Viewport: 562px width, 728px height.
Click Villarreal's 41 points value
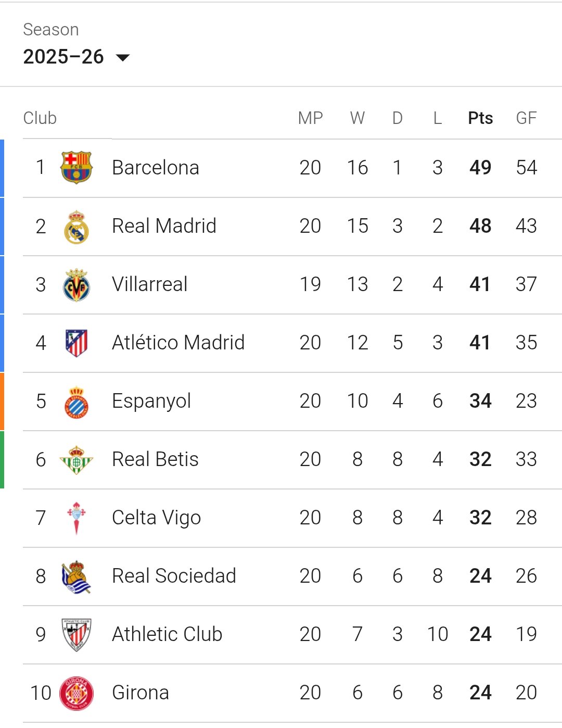(x=480, y=284)
